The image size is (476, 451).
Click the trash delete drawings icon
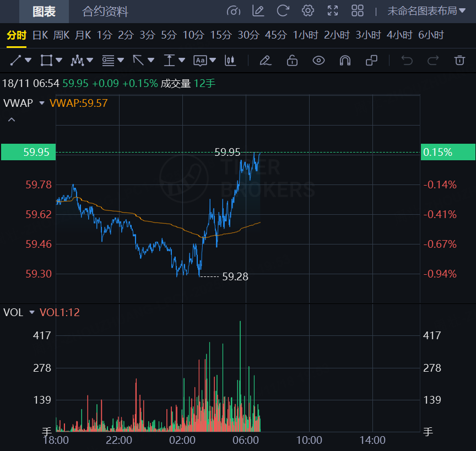tap(459, 60)
